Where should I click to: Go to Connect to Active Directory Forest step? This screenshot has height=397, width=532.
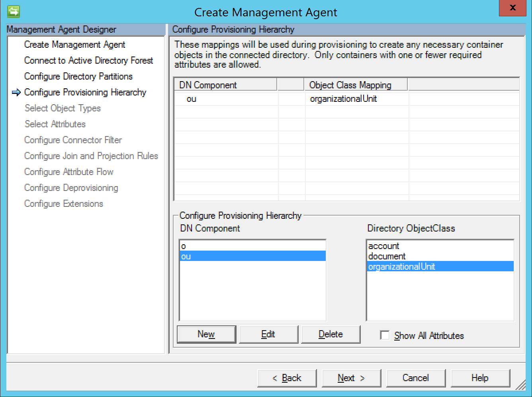(x=88, y=60)
